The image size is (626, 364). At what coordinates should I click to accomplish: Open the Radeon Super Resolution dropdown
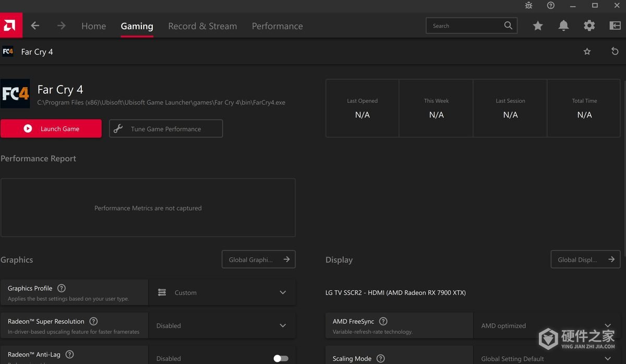point(222,325)
